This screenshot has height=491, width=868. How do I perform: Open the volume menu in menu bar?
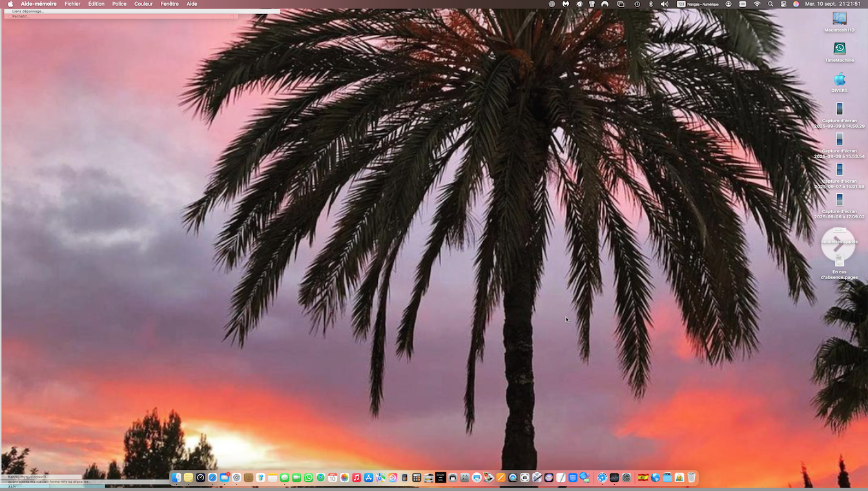(665, 4)
